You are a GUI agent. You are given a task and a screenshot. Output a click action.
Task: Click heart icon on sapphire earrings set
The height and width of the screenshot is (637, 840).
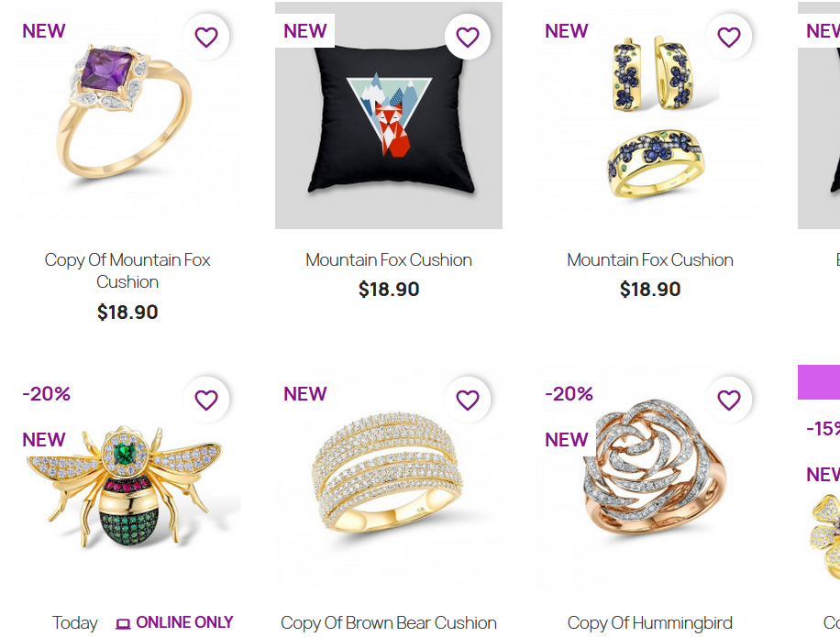click(x=729, y=37)
